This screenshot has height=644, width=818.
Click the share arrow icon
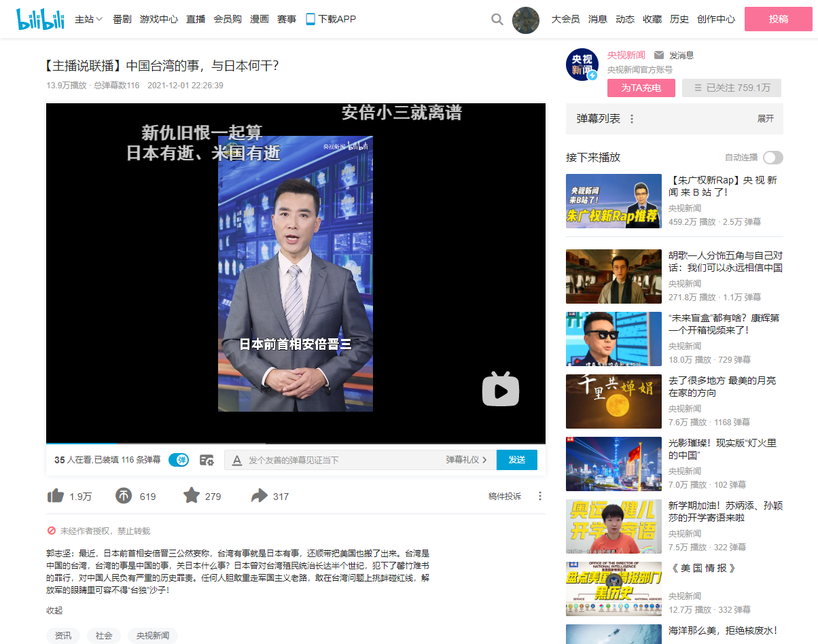pos(259,496)
